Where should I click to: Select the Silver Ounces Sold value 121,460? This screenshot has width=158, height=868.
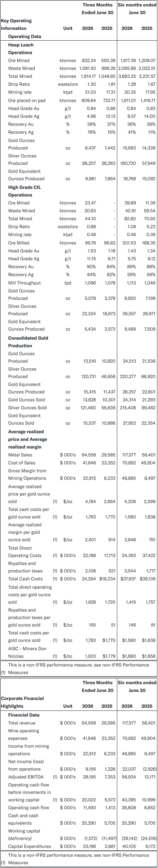89,408
